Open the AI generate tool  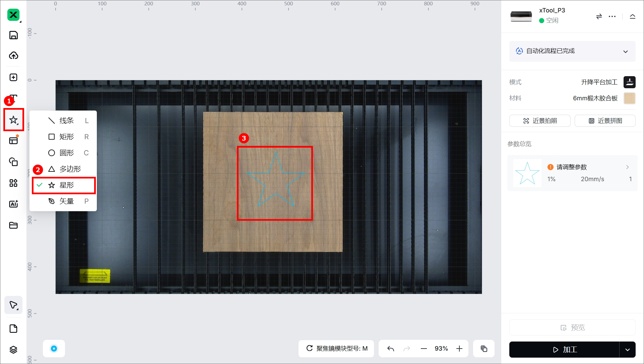point(13,204)
